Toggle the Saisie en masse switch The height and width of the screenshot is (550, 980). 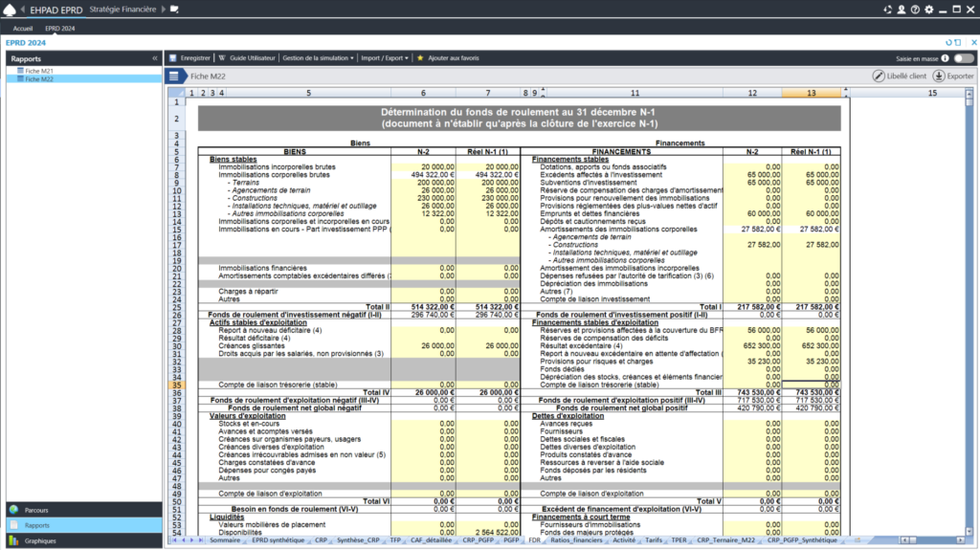coord(963,58)
